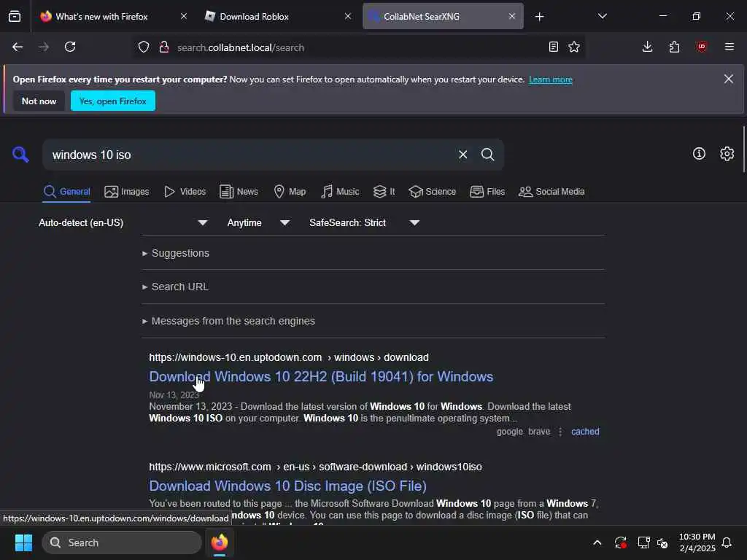Open the Auto-detect (en-US) language dropdown
The width and height of the screenshot is (747, 560).
pyautogui.click(x=123, y=223)
